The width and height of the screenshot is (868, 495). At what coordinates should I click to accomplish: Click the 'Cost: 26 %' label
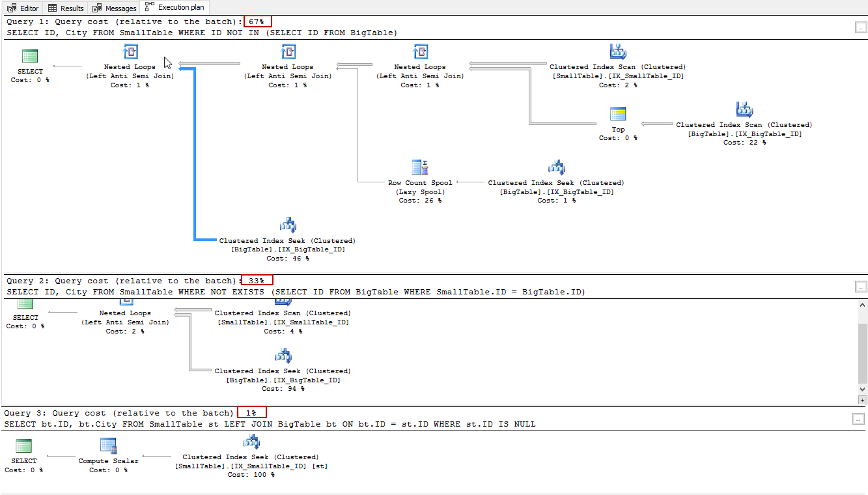[420, 201]
